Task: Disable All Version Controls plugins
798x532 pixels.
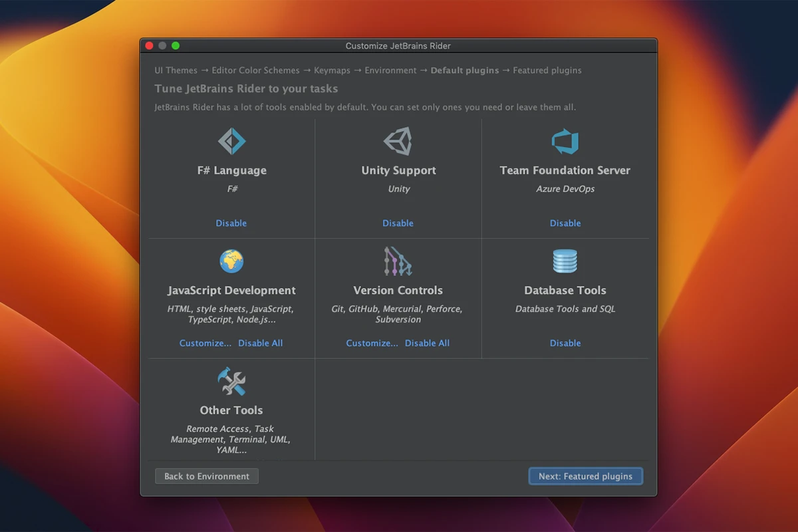Action: point(428,343)
